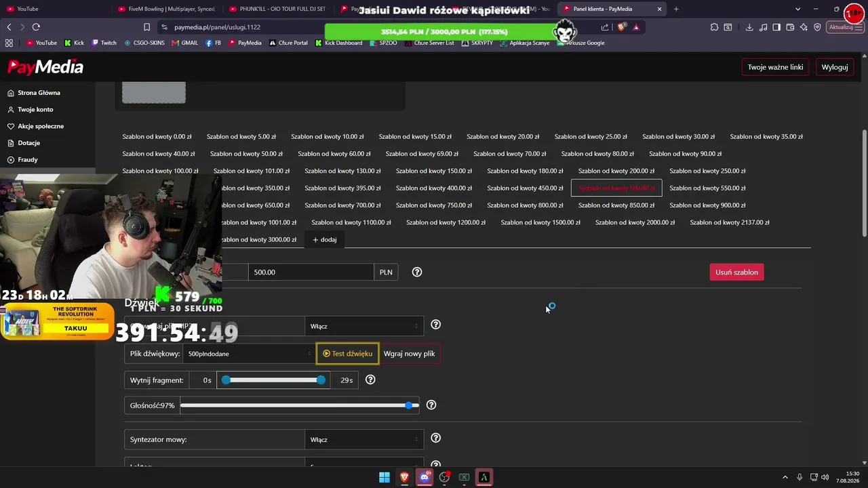Click the taskbar microphone icon
The image size is (868, 488).
pyautogui.click(x=800, y=477)
